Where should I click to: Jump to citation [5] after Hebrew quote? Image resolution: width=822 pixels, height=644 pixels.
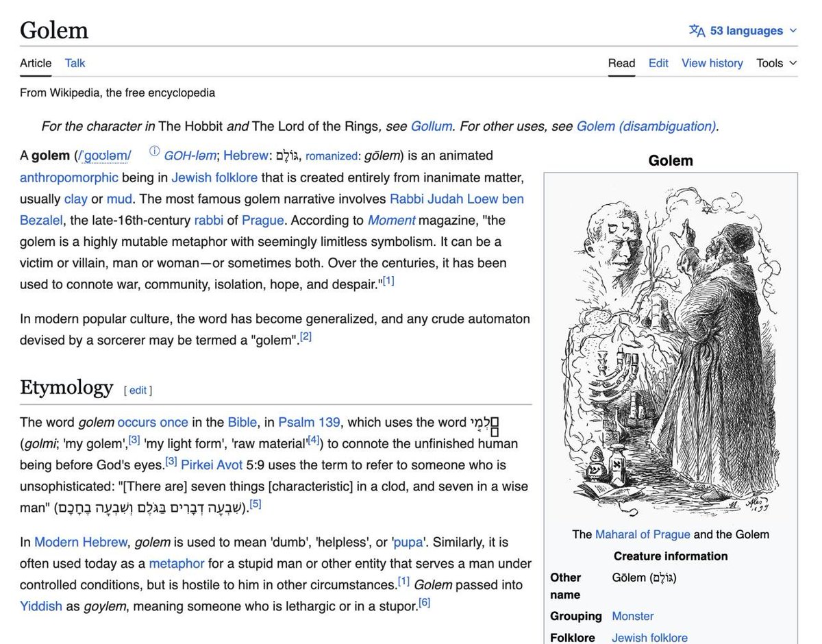[x=256, y=504]
